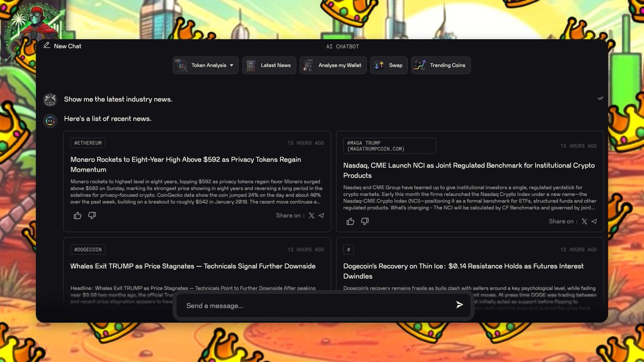644x362 pixels.
Task: Click the Latest News button
Action: pyautogui.click(x=269, y=65)
